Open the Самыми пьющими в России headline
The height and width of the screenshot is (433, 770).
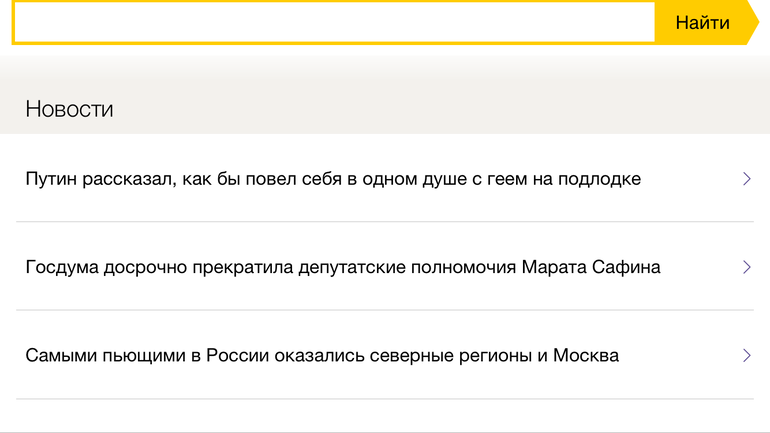coord(322,355)
